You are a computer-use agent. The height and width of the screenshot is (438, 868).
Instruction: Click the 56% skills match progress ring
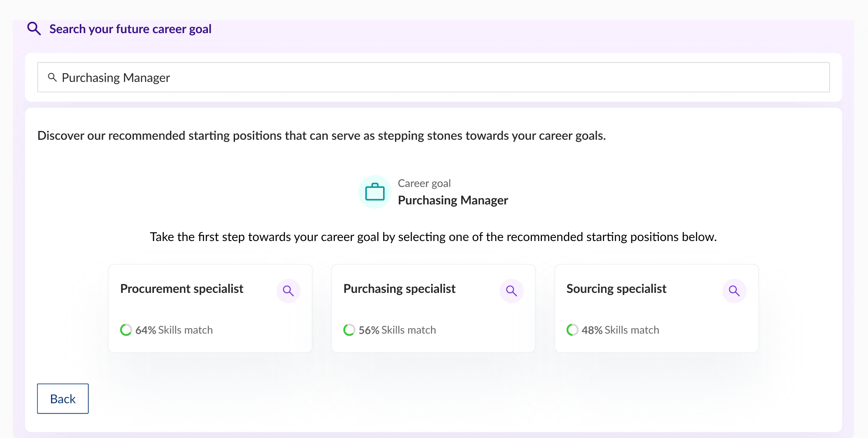coord(349,330)
